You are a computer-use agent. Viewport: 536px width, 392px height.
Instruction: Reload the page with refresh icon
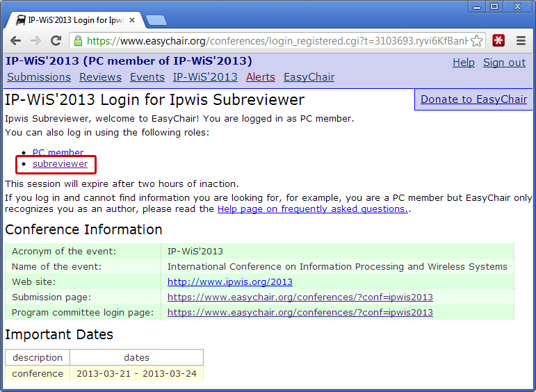pos(56,40)
